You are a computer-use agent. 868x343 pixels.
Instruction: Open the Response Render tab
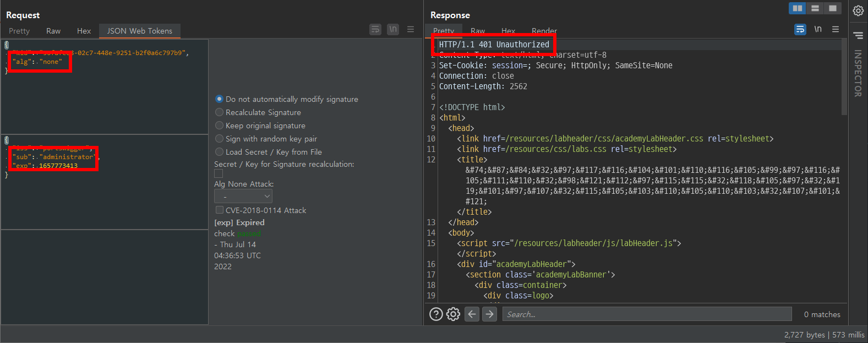click(544, 31)
